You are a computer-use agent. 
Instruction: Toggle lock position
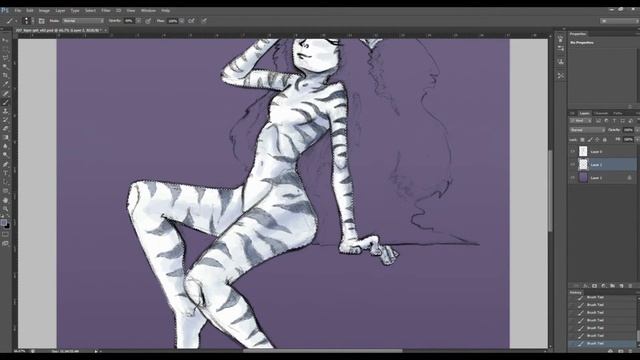point(597,140)
